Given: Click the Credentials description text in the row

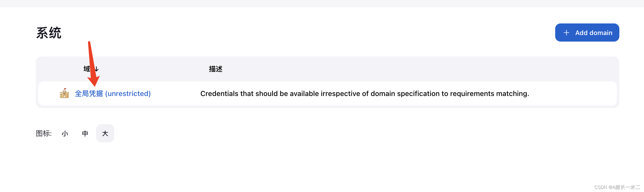Looking at the screenshot, I should click(365, 93).
